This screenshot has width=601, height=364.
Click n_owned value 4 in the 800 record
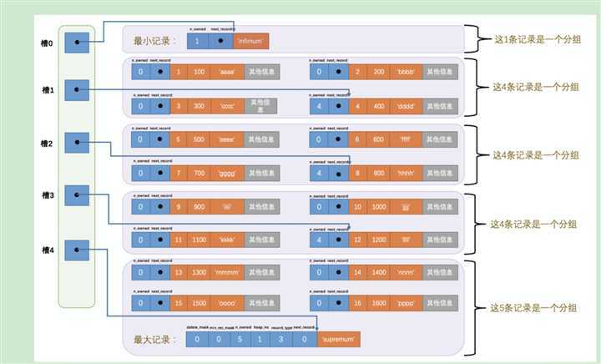319,173
